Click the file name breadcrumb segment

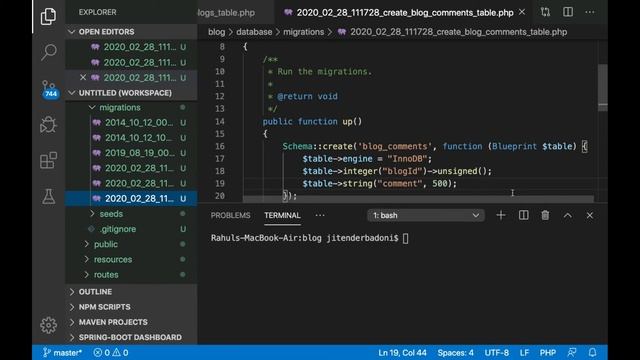452,32
